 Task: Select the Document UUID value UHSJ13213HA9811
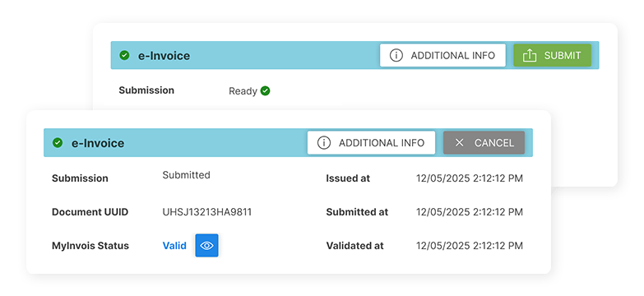pyautogui.click(x=207, y=212)
